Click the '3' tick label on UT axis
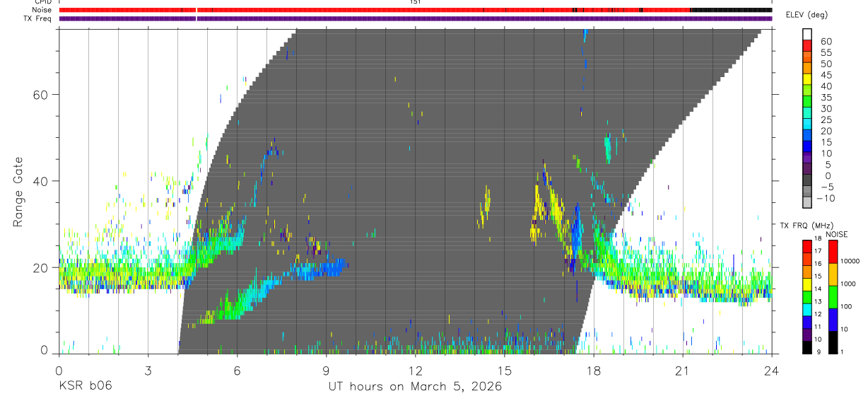 148,371
